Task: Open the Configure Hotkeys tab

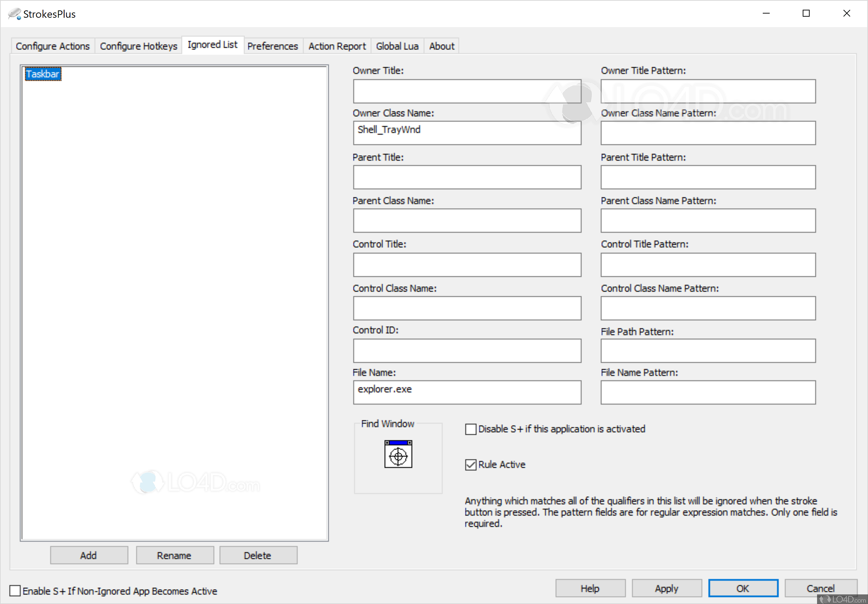Action: tap(138, 46)
